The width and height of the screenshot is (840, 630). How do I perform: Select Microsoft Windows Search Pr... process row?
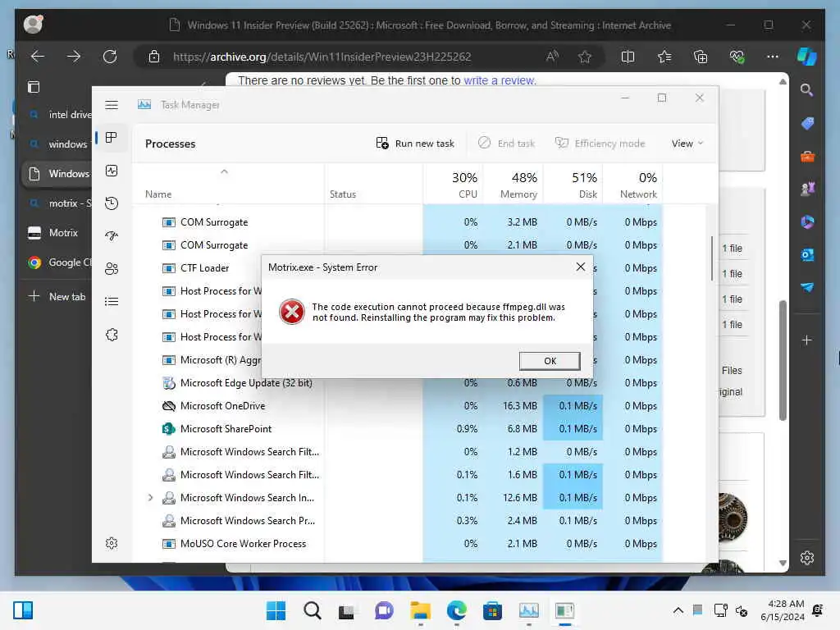point(398,520)
